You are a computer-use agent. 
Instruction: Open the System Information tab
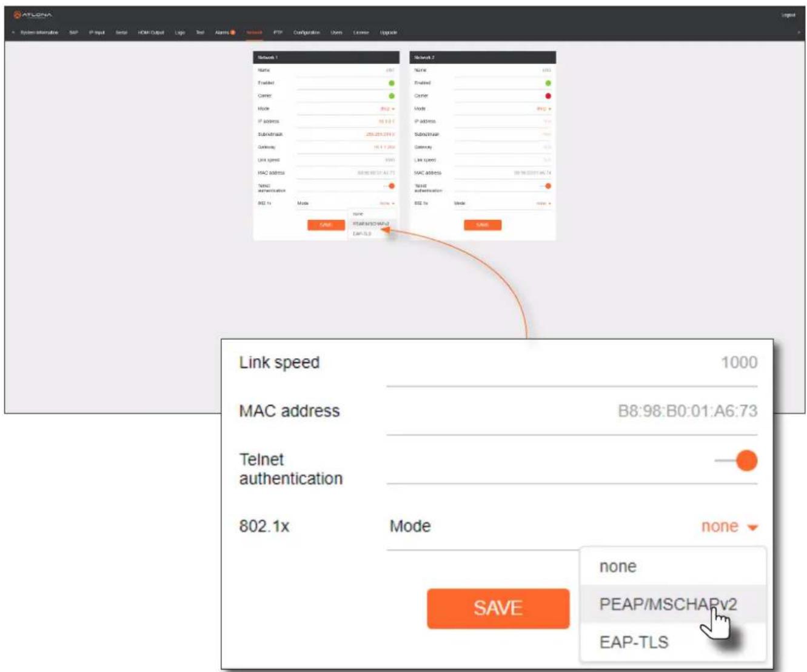[x=39, y=33]
